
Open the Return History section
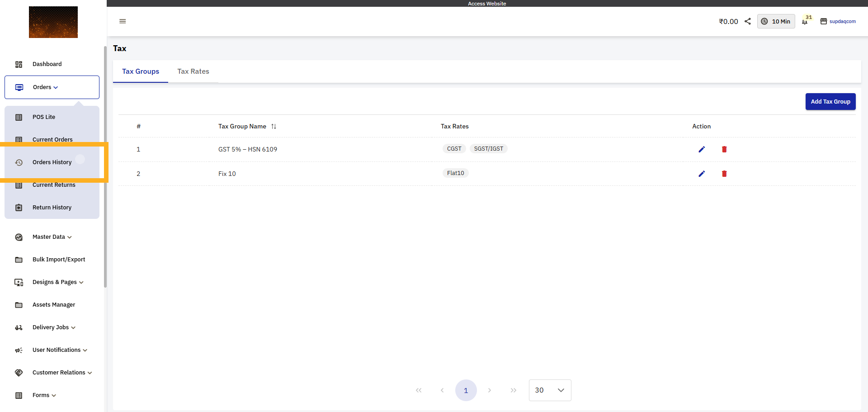click(x=52, y=207)
